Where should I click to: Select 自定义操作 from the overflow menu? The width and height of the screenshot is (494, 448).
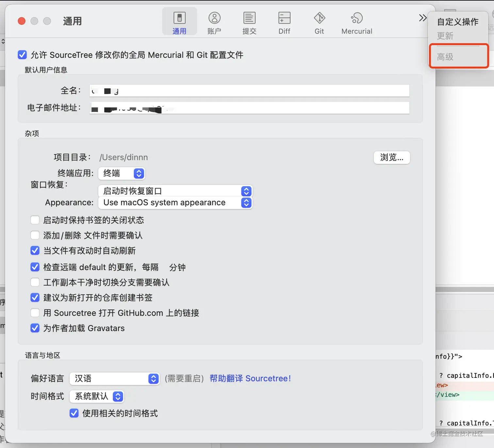tap(458, 22)
